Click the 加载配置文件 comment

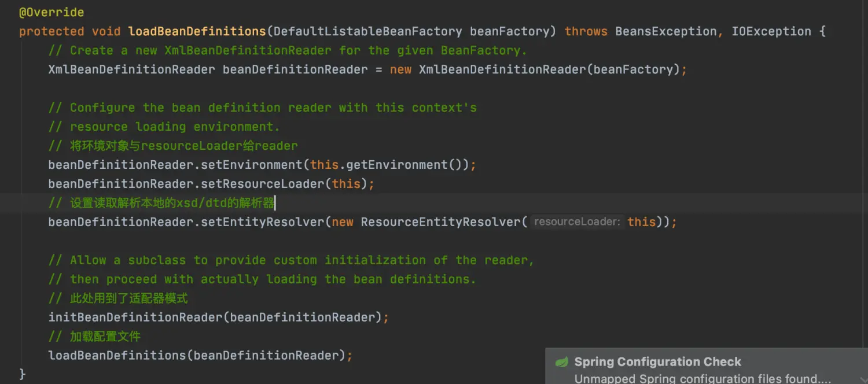[x=94, y=337]
